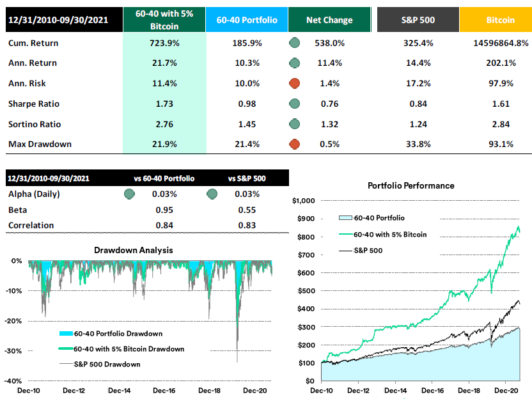Click the 'Ann. Risk' row label

click(x=27, y=84)
